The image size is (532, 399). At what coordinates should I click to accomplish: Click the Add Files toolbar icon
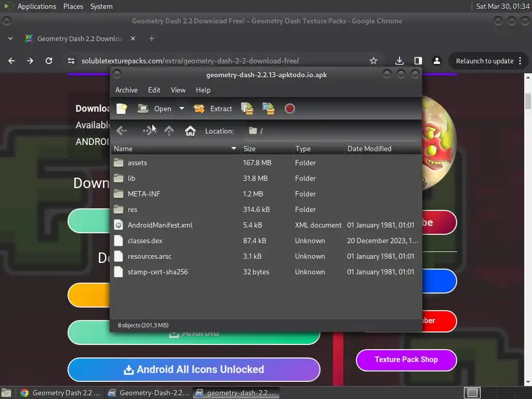[x=247, y=109]
